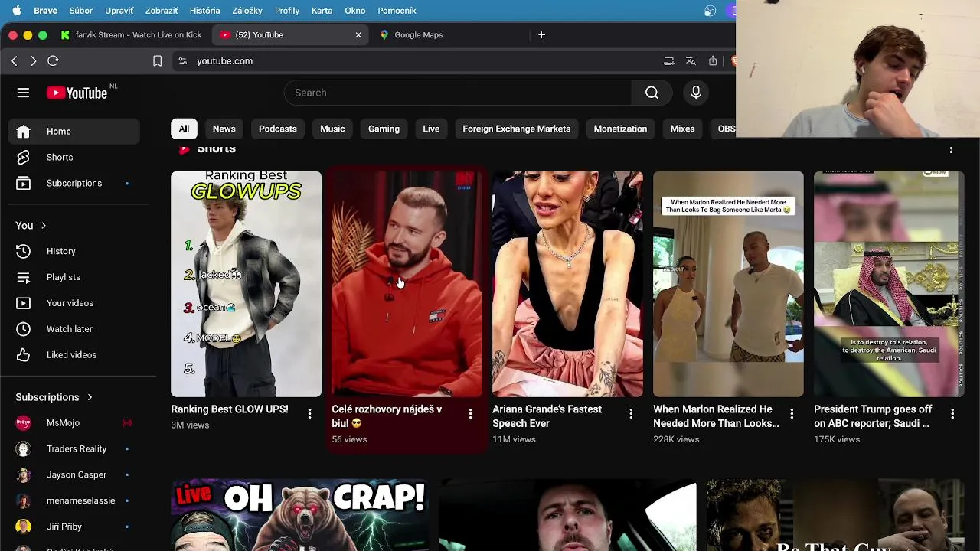980x551 pixels.
Task: Go back with browser back arrow
Action: click(14, 60)
